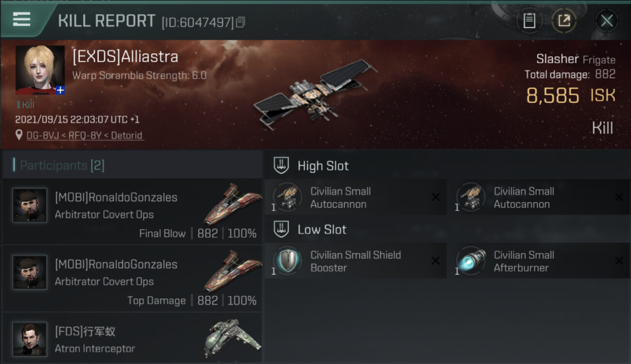Open the Atron Interceptor pilot portrait
This screenshot has width=631, height=364.
click(x=30, y=339)
